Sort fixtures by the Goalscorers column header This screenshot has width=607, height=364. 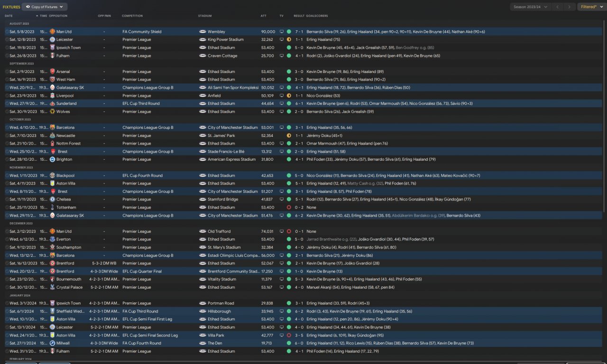pyautogui.click(x=317, y=16)
